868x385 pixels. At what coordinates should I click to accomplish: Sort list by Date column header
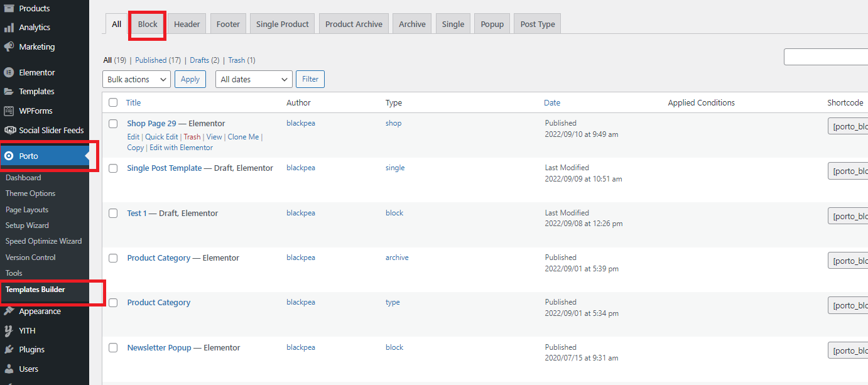click(x=552, y=102)
